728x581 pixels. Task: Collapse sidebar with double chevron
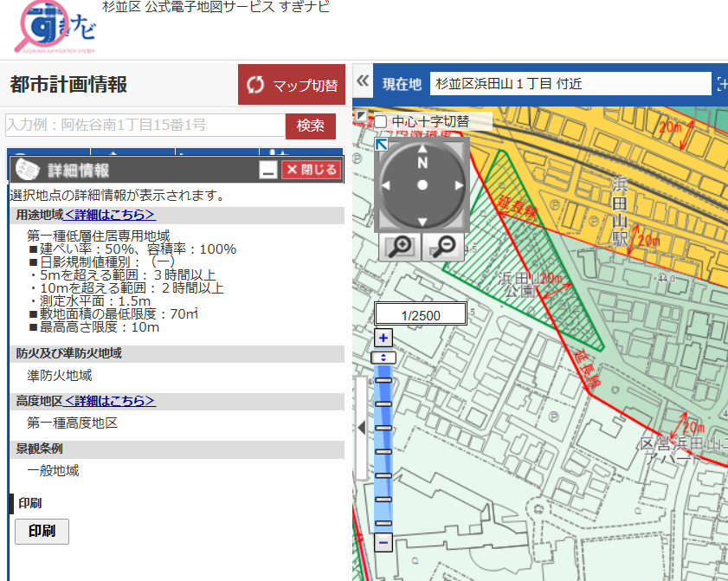[x=364, y=83]
